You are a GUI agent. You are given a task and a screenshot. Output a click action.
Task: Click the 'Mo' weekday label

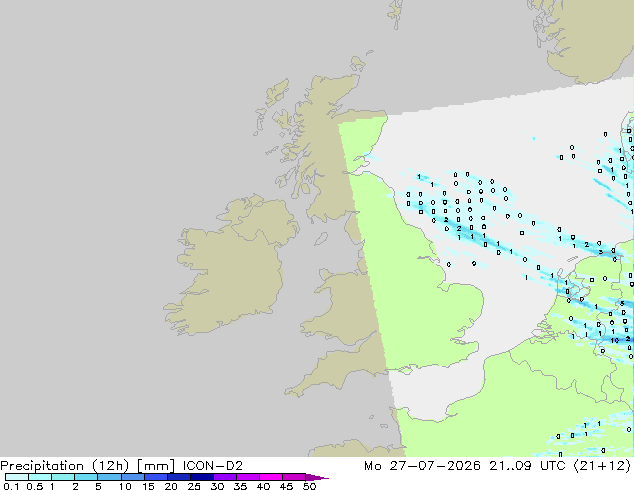pos(372,466)
